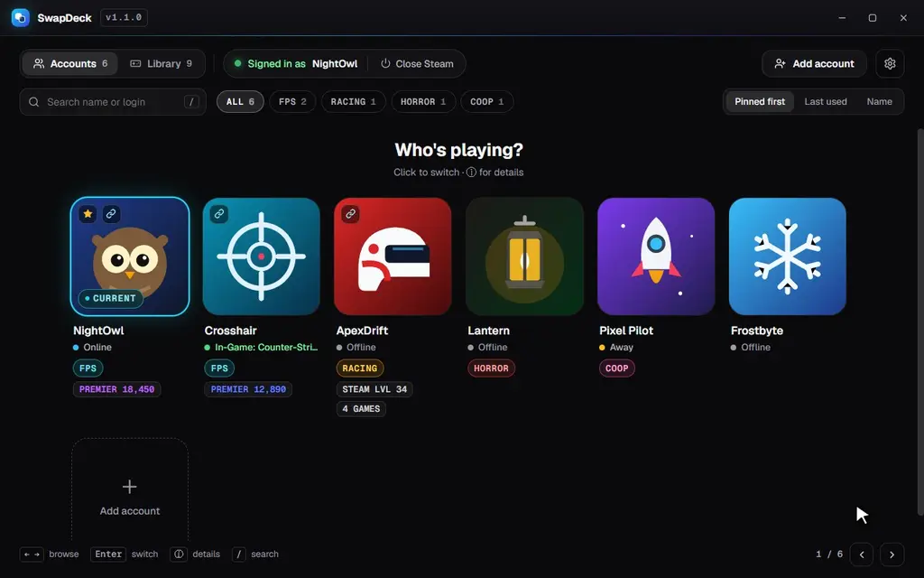
Task: Click the Close Steam button
Action: point(417,64)
